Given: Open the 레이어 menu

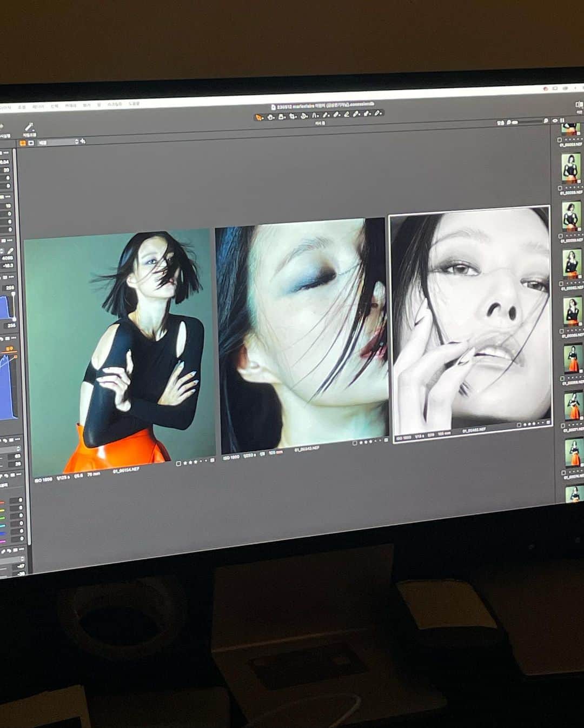Looking at the screenshot, I should pos(38,107).
